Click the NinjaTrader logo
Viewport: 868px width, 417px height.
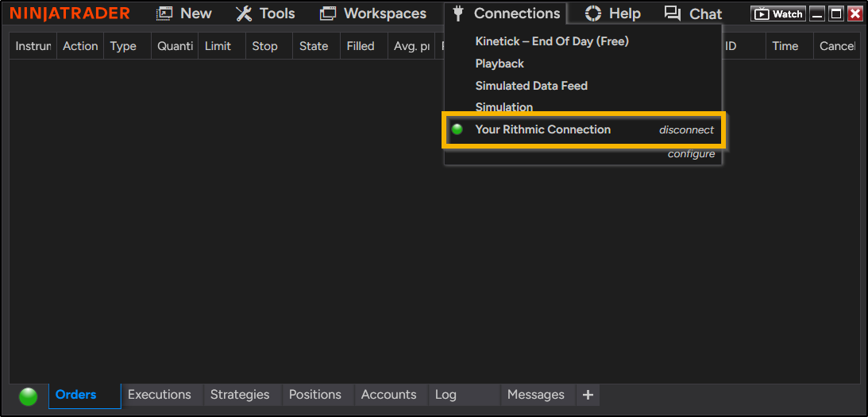(70, 14)
